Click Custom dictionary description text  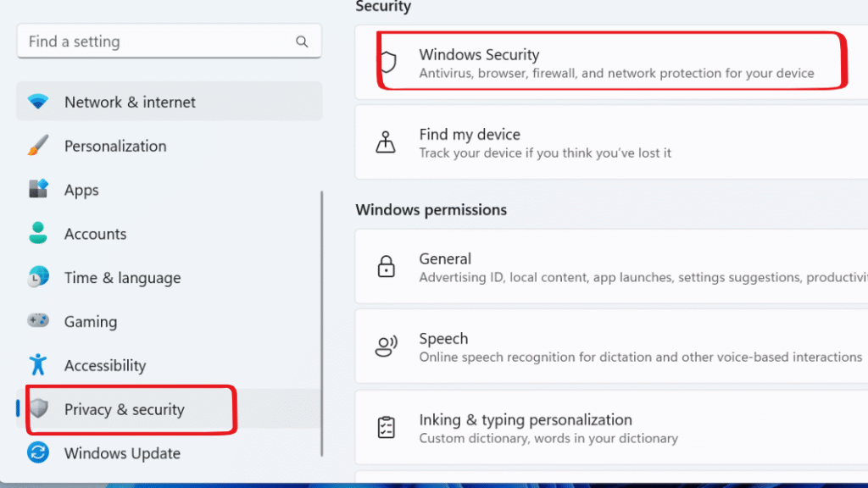(x=548, y=438)
